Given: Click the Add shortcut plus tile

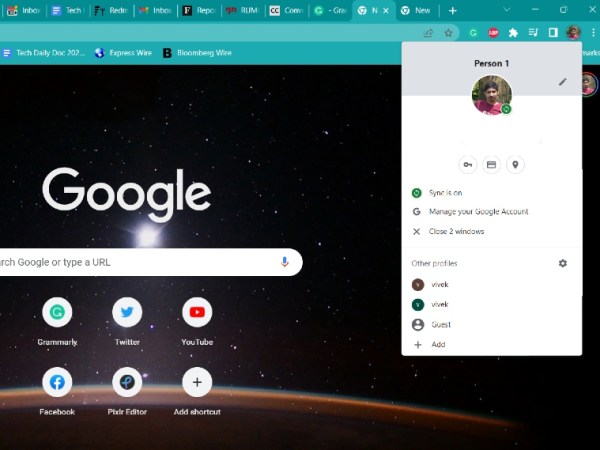Looking at the screenshot, I should [197, 382].
